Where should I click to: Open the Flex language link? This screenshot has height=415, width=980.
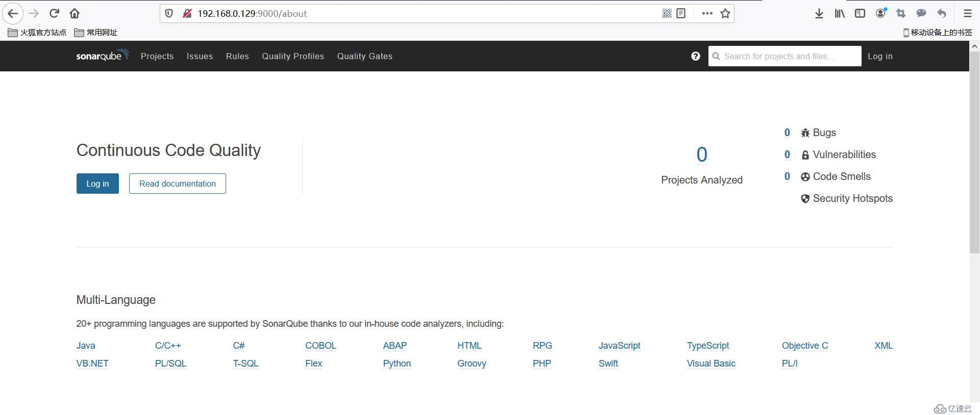[313, 364]
